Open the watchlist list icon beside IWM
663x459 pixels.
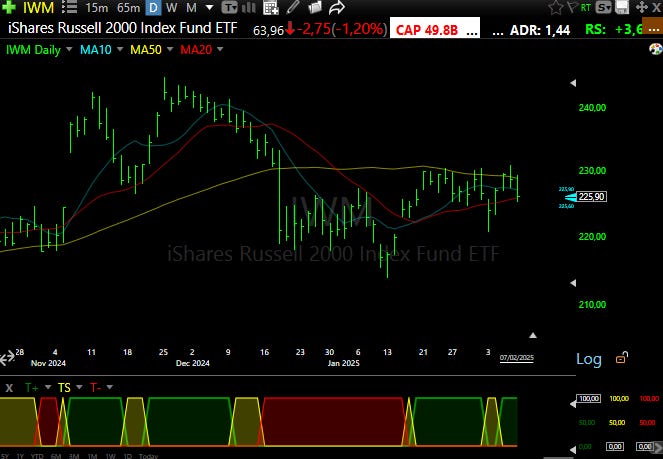click(69, 7)
